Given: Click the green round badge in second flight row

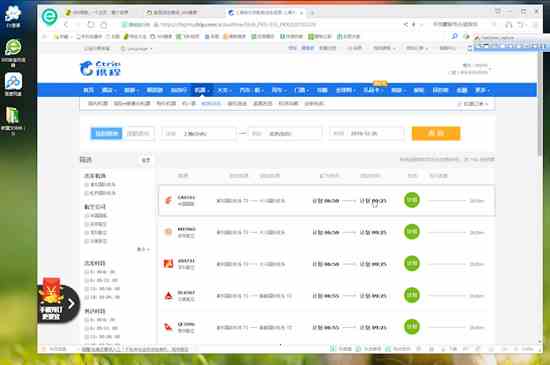Looking at the screenshot, I should pyautogui.click(x=412, y=232).
